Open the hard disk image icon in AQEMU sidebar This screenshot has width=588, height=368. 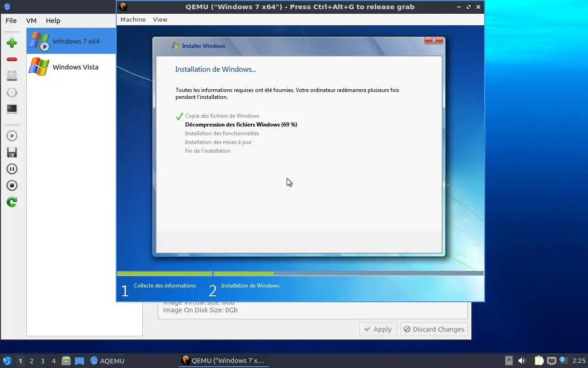tap(12, 76)
